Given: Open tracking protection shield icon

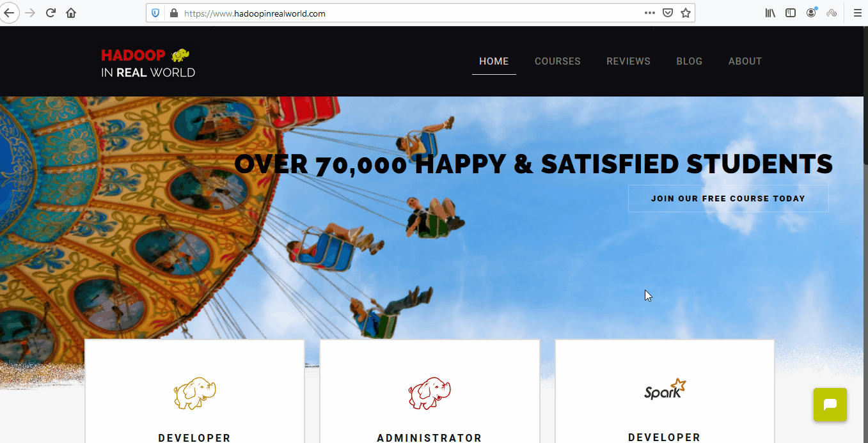Looking at the screenshot, I should point(155,13).
